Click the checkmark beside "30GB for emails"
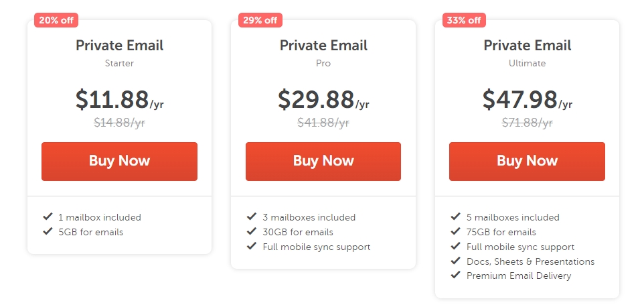644x307 pixels. tap(252, 231)
